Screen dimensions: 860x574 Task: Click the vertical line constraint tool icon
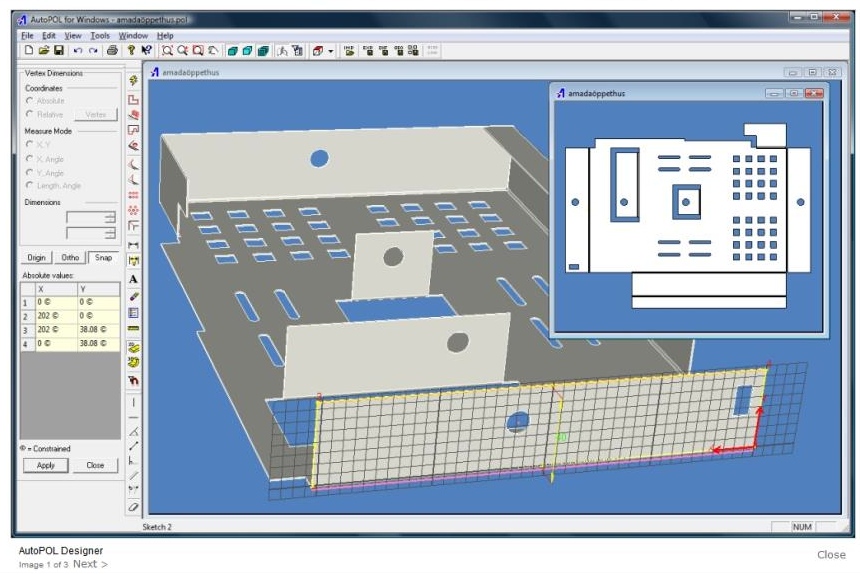tap(134, 401)
